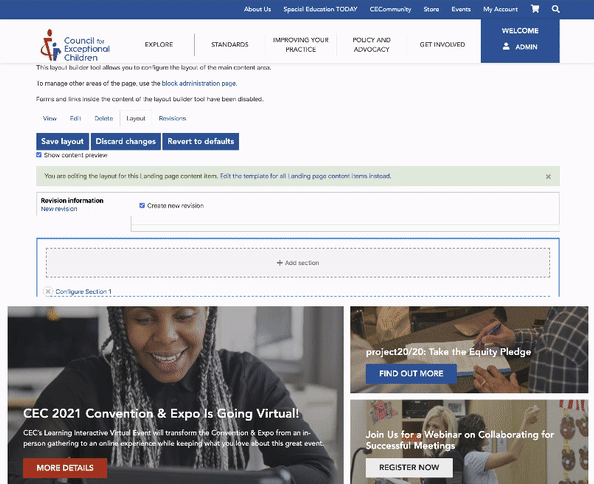This screenshot has height=484, width=594.
Task: Open Improving Your Practice menu
Action: (301, 45)
